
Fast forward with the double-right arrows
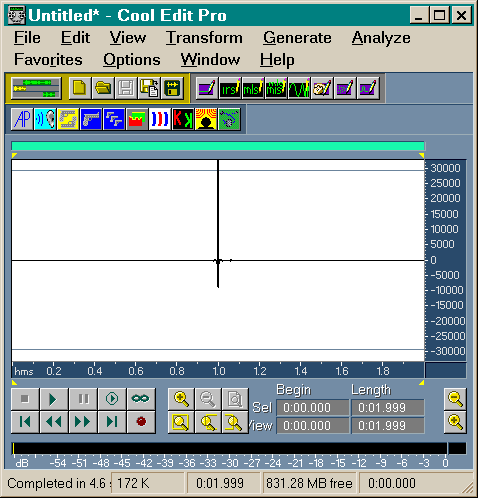coord(83,422)
